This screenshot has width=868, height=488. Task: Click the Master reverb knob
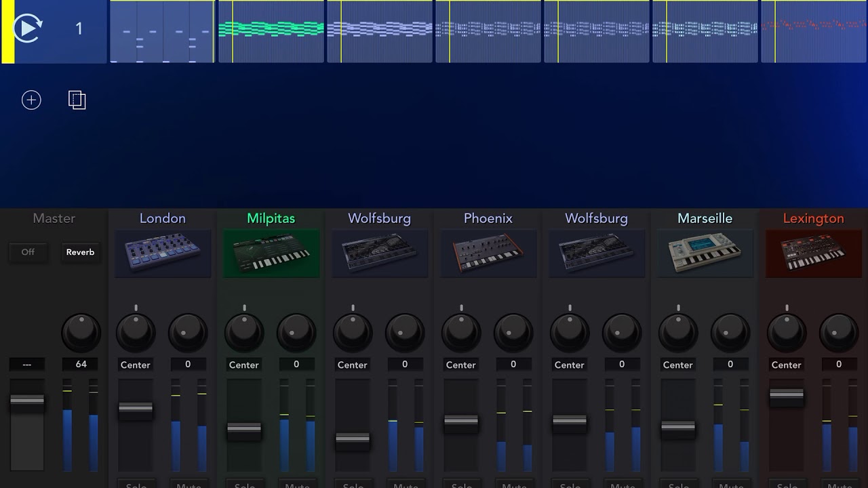pos(81,333)
